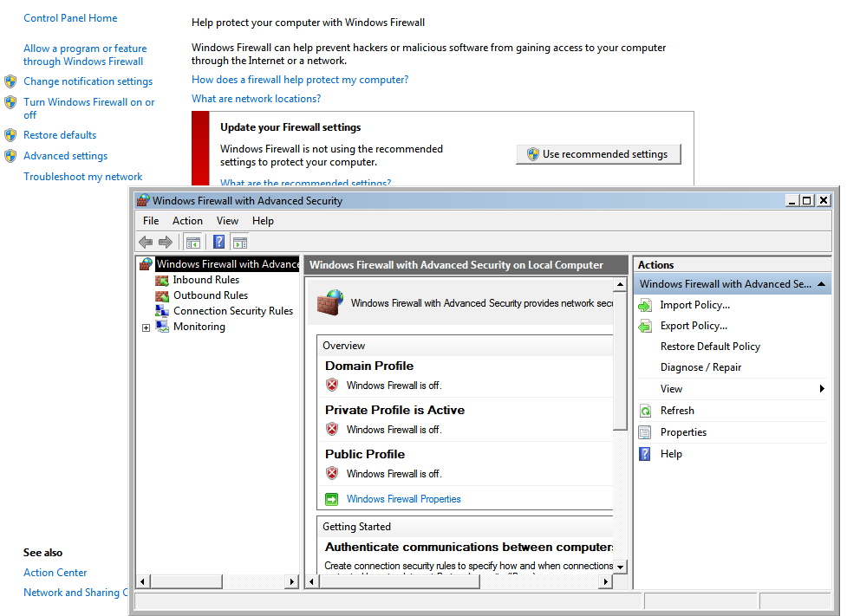
Task: Click Import Policy... action text
Action: pos(694,305)
